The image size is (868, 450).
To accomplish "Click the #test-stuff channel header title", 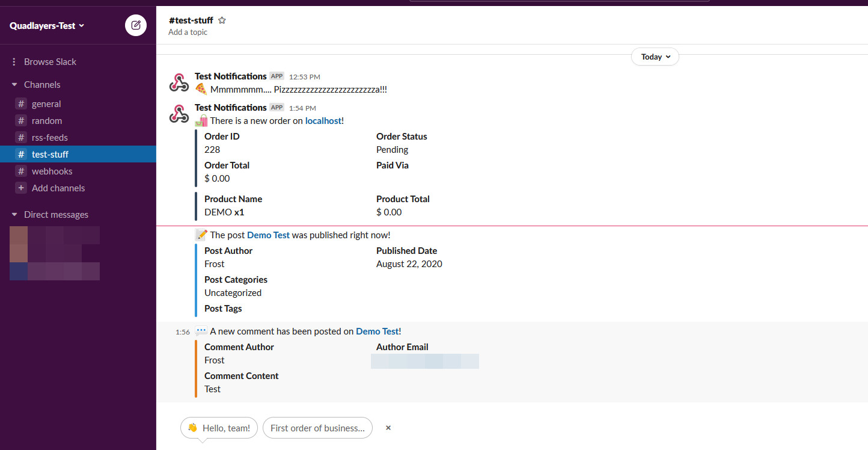I will [x=191, y=20].
